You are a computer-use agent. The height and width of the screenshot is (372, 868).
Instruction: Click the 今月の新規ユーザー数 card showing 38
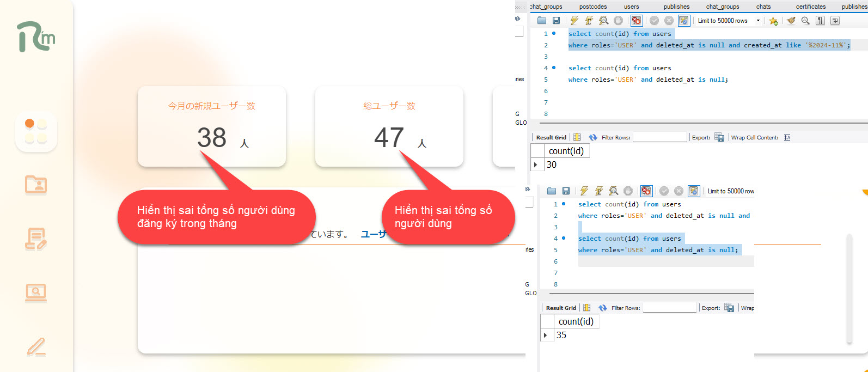tap(211, 126)
